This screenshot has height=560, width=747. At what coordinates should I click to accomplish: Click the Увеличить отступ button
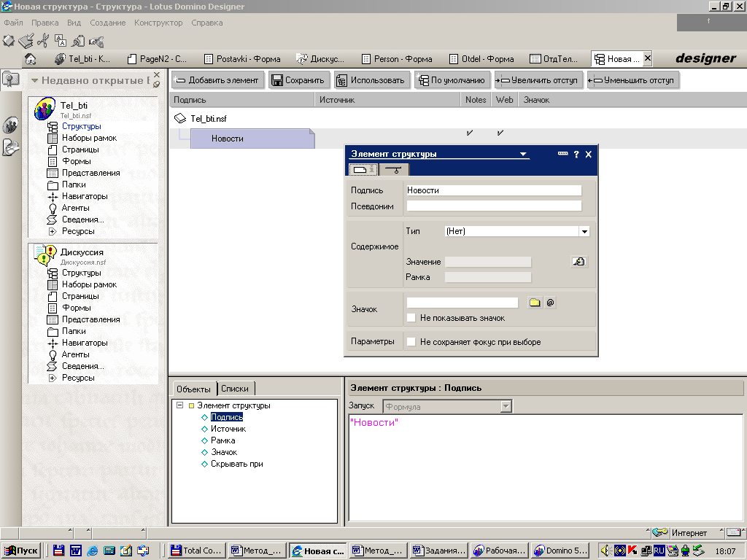pos(538,80)
